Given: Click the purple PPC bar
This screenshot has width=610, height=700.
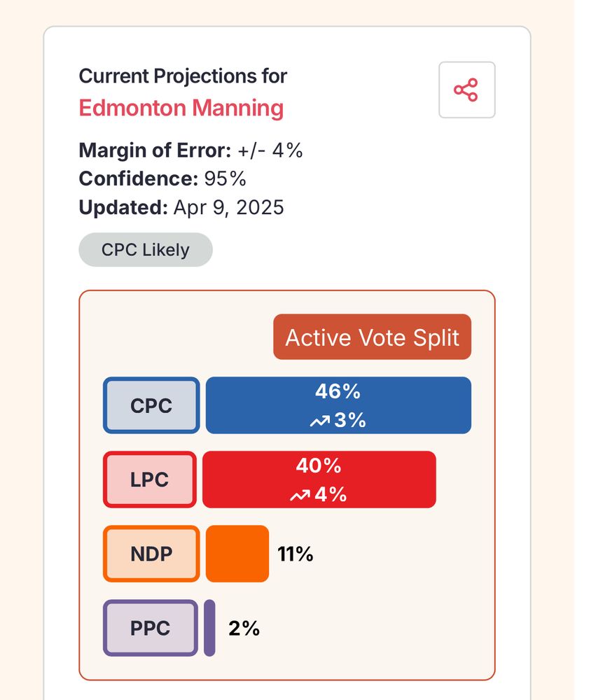Looking at the screenshot, I should [x=209, y=628].
